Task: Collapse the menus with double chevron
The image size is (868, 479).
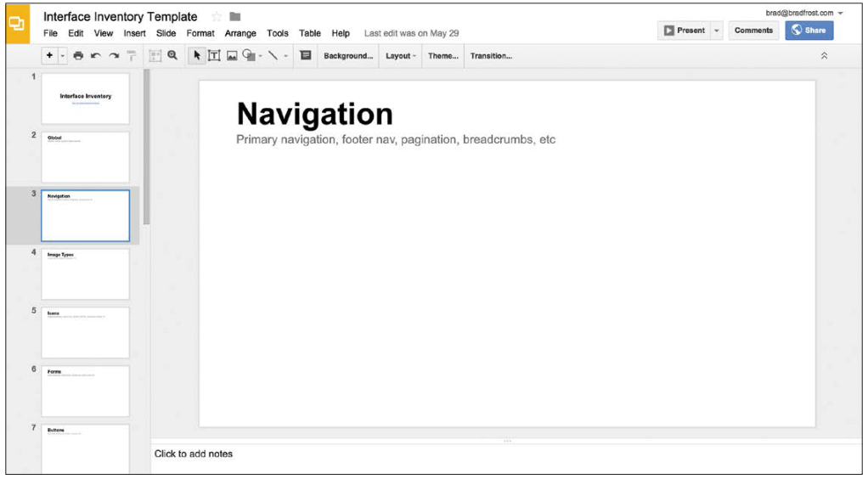Action: click(x=824, y=55)
